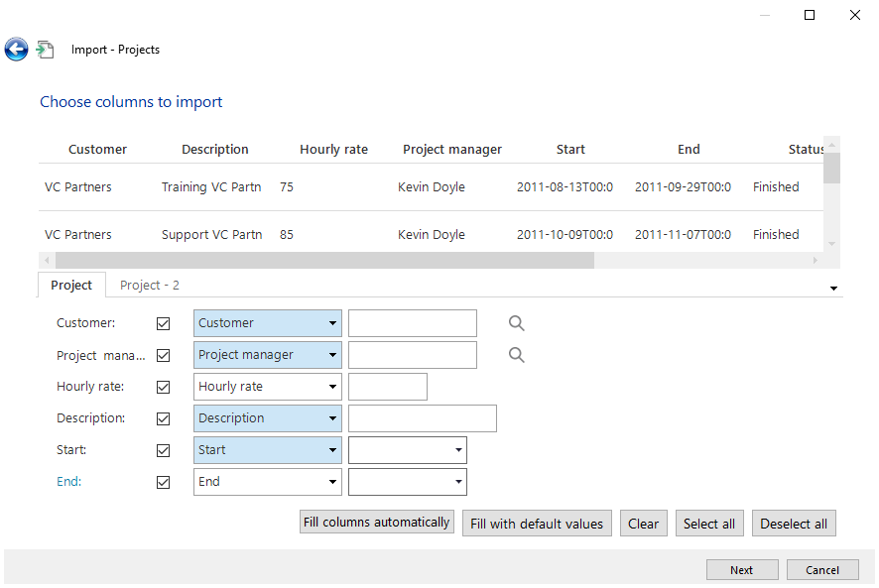Click the import icon beside back arrow
Viewport: 879px width, 588px height.
pos(45,50)
